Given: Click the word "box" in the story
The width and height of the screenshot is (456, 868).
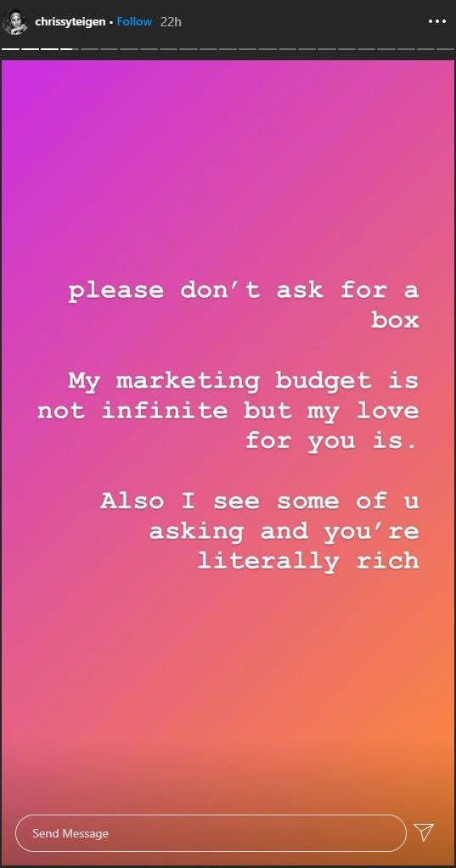Looking at the screenshot, I should click(395, 319).
